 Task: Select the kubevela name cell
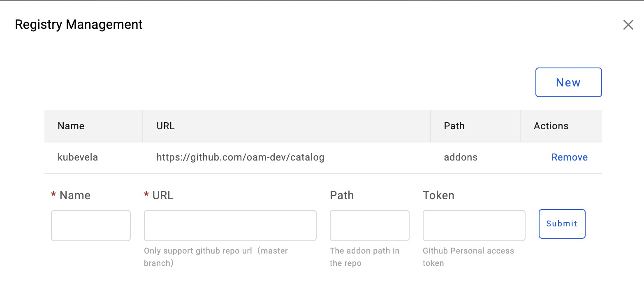click(78, 157)
